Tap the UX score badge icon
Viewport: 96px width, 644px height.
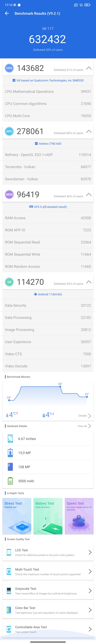[x=9, y=282]
